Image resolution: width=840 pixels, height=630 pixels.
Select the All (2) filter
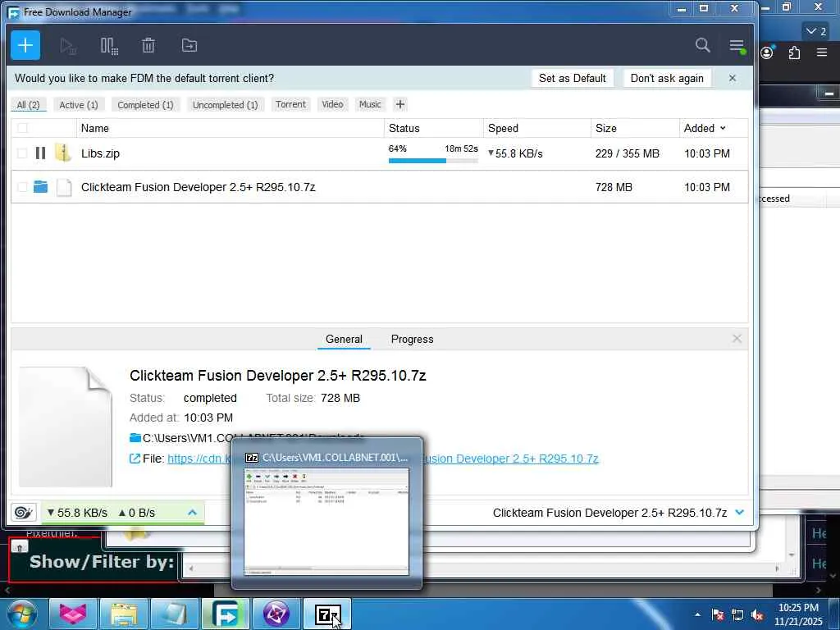29,105
